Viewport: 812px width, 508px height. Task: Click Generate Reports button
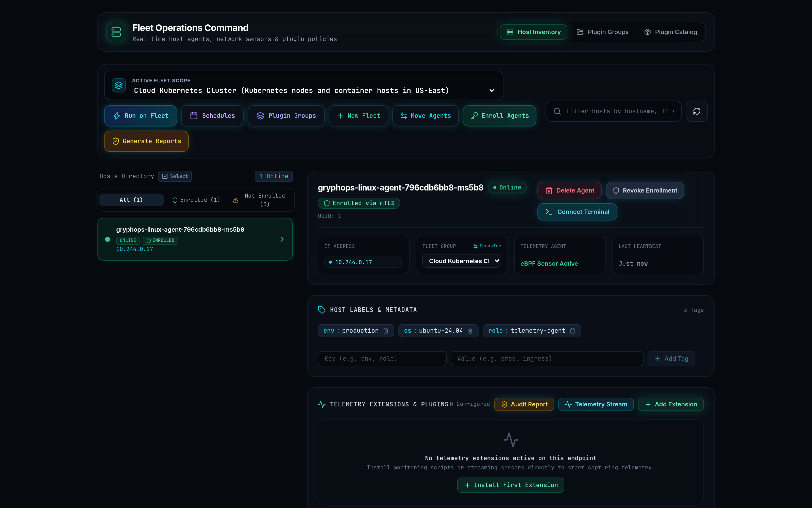coord(146,141)
